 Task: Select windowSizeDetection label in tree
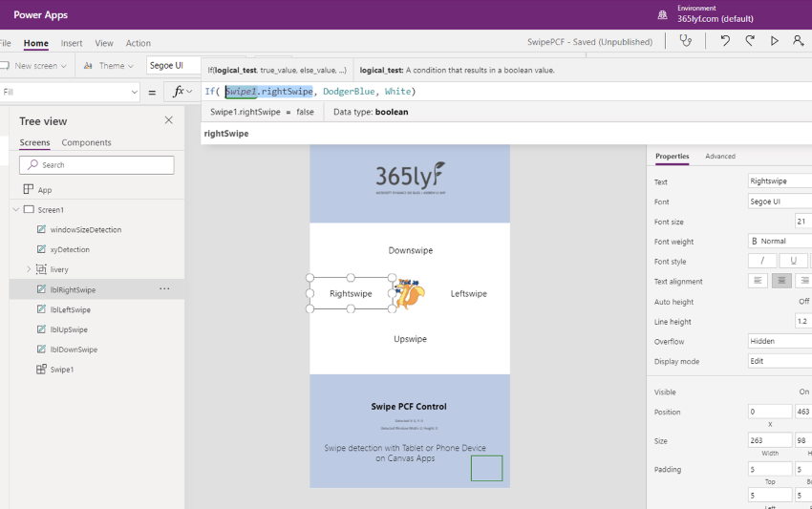pyautogui.click(x=85, y=229)
